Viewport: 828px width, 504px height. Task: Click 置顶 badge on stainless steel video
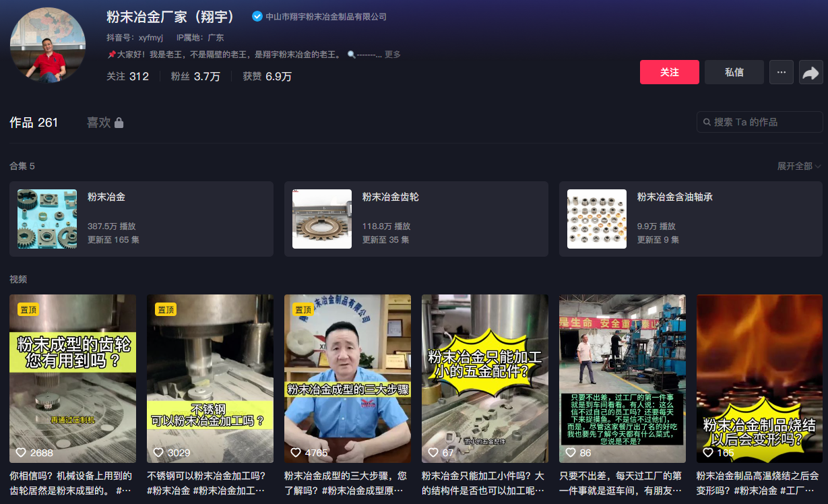click(x=166, y=310)
